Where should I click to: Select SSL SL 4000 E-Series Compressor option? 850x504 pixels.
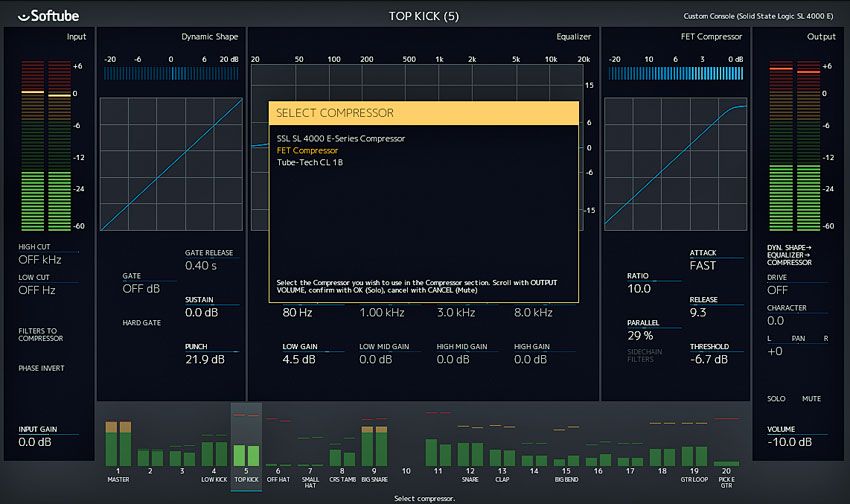(340, 139)
